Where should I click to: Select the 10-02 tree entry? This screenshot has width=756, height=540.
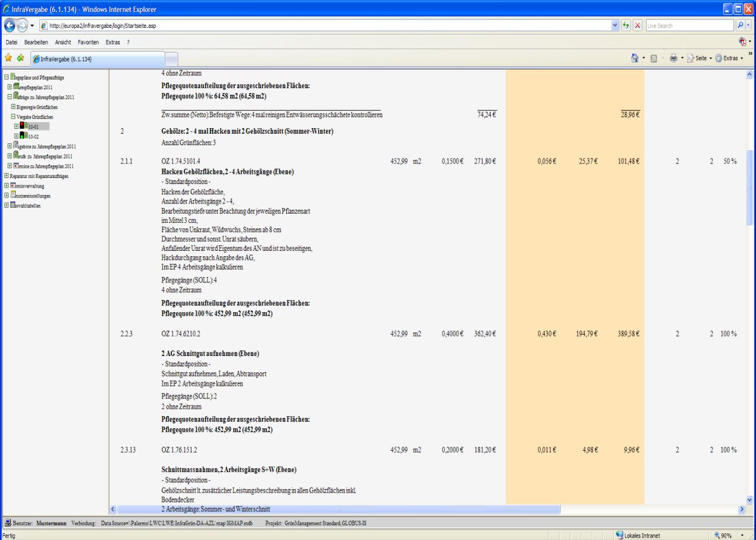pyautogui.click(x=34, y=137)
